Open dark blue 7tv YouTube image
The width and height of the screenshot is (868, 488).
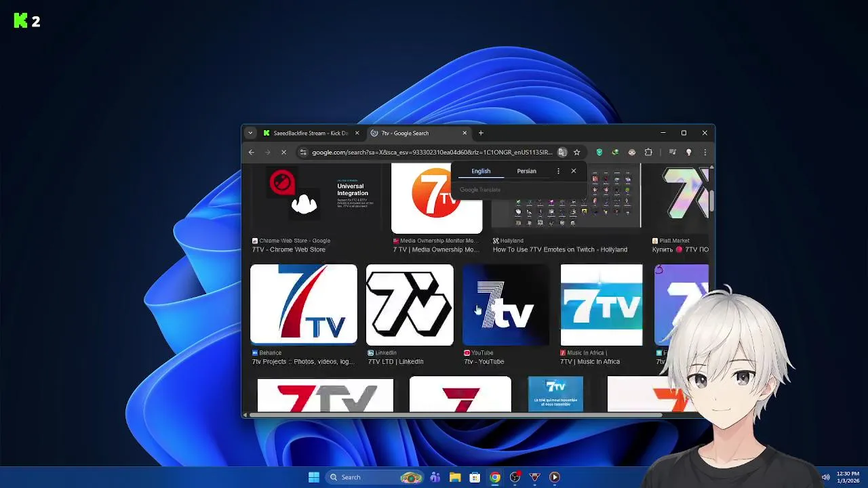pos(506,305)
